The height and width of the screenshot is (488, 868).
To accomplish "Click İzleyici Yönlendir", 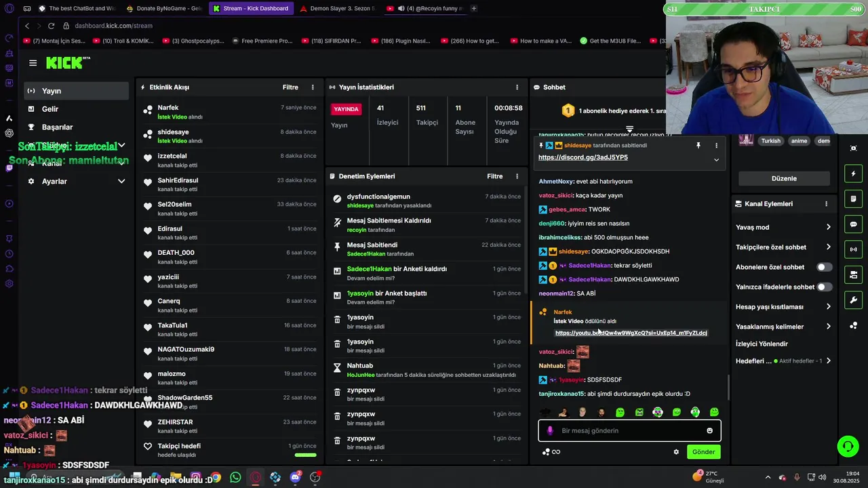I will [762, 344].
